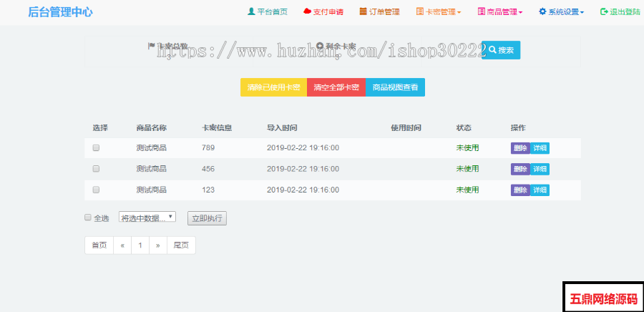View 详细 for card 123
This screenshot has width=644, height=312.
click(x=540, y=190)
